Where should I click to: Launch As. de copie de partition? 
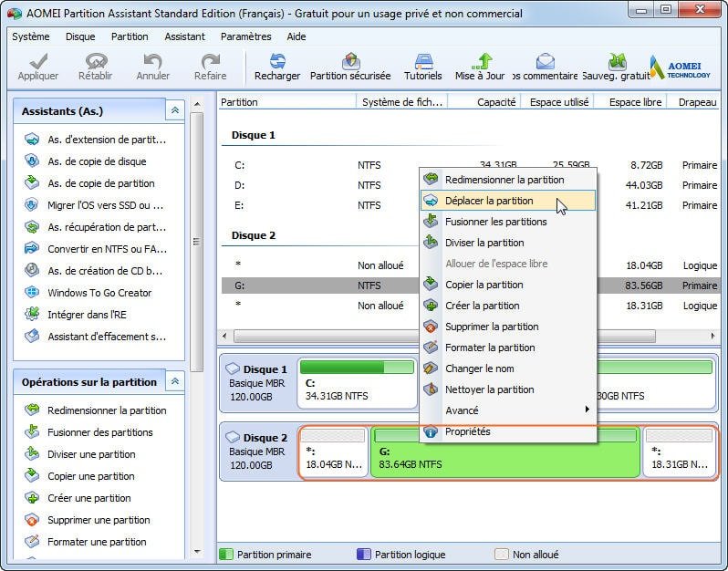pyautogui.click(x=89, y=183)
